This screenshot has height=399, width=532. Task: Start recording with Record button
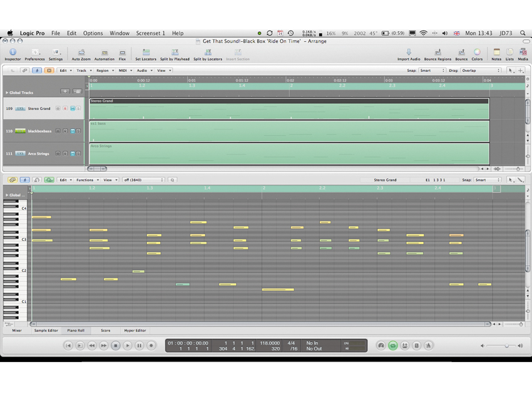tap(151, 345)
